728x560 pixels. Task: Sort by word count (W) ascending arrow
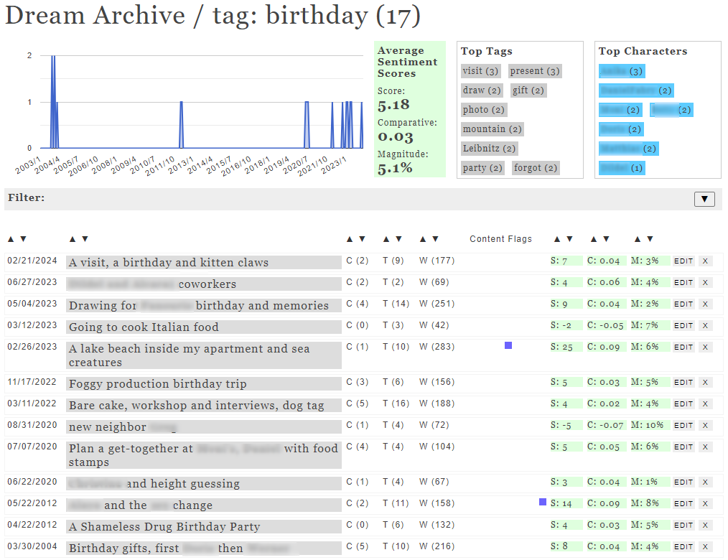pos(423,239)
